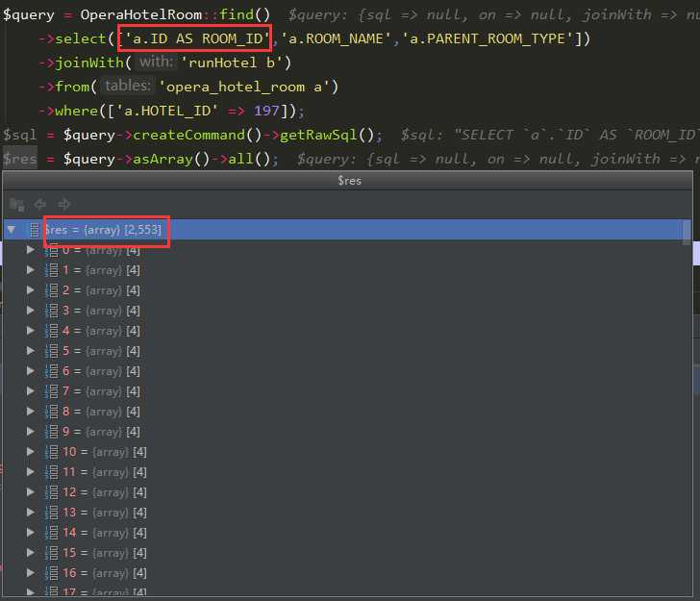Viewport: 700px width, 601px height.
Task: Click the forward arrow icon in $res popup toolbar
Action: (x=64, y=205)
